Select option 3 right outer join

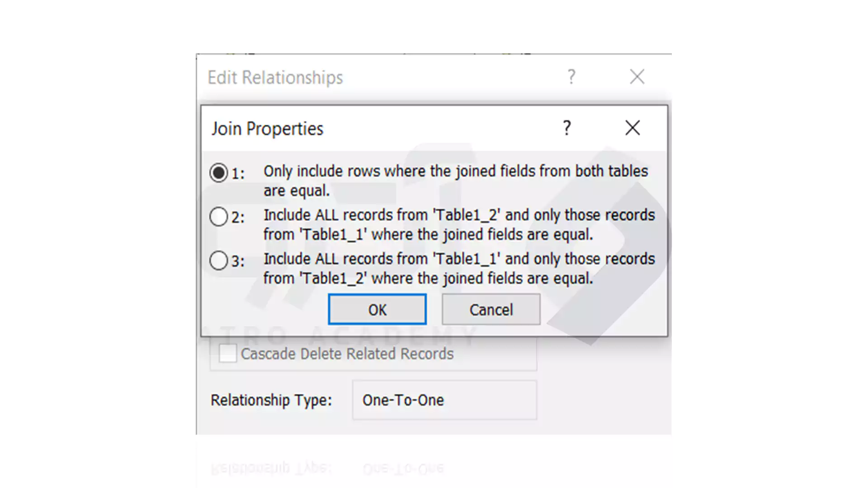[218, 260]
